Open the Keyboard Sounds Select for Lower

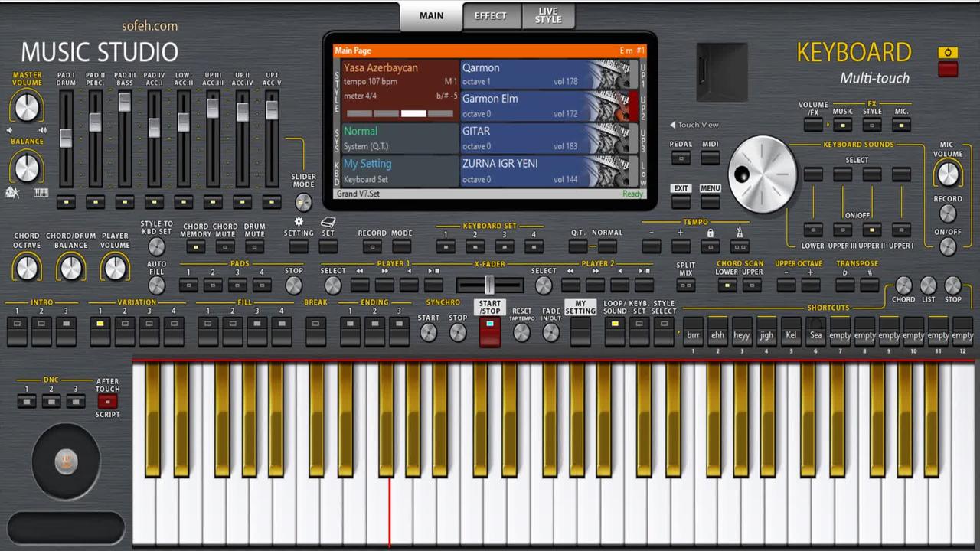click(813, 174)
